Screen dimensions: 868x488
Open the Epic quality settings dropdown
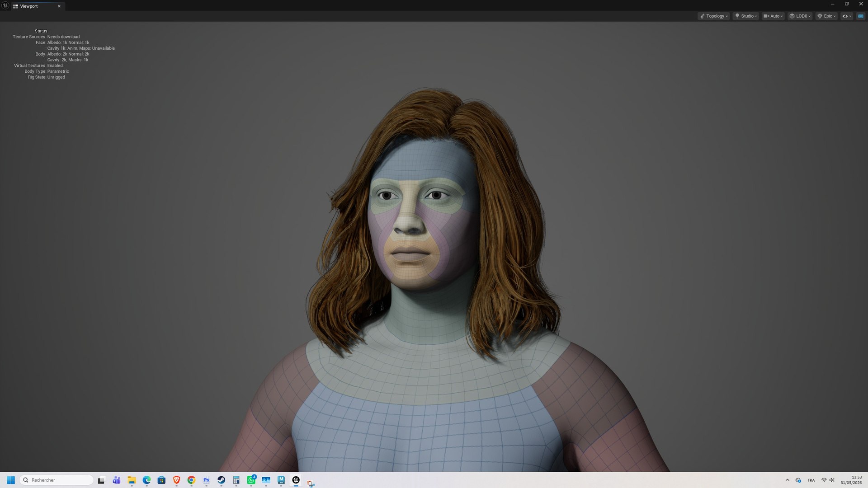[826, 16]
